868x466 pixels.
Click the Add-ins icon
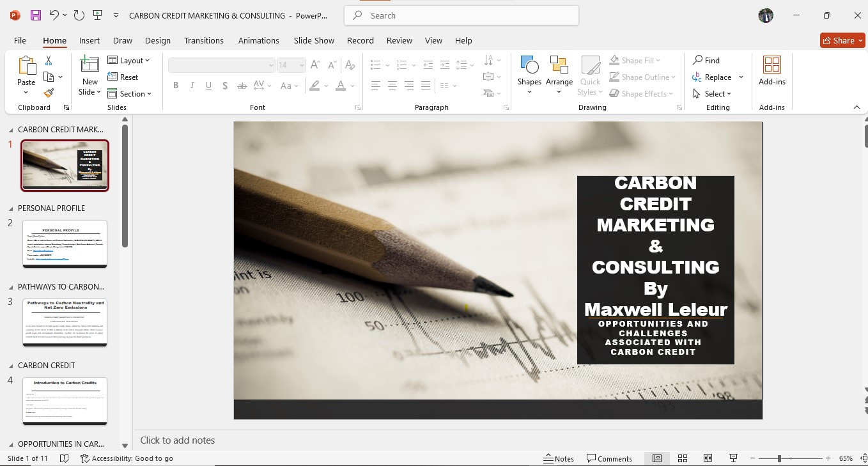[771, 70]
